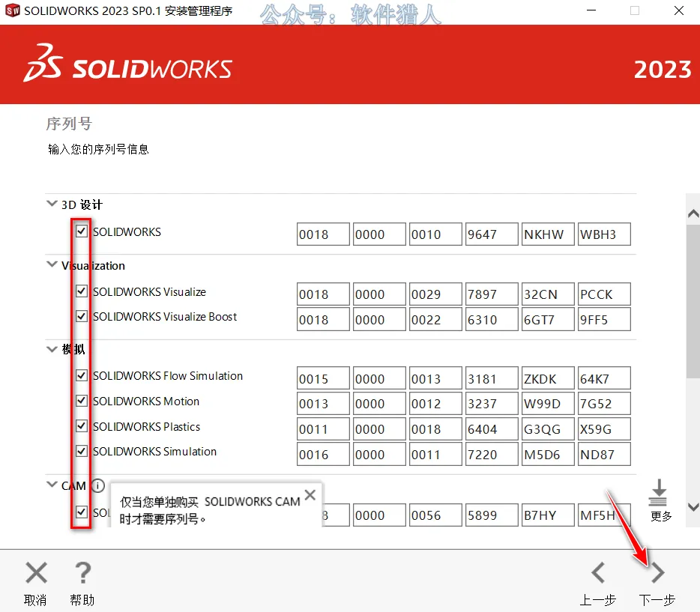This screenshot has width=700, height=612.
Task: Toggle SOLIDWORKS Visualize Boost checkbox
Action: coord(81,316)
